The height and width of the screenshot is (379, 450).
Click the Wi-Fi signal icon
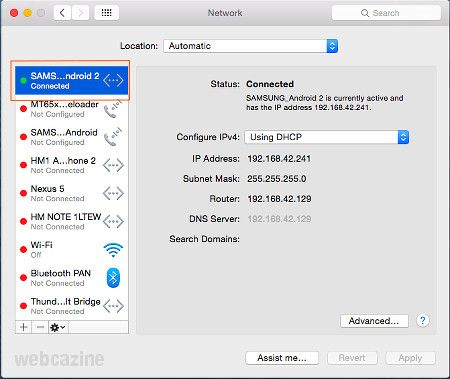[113, 250]
